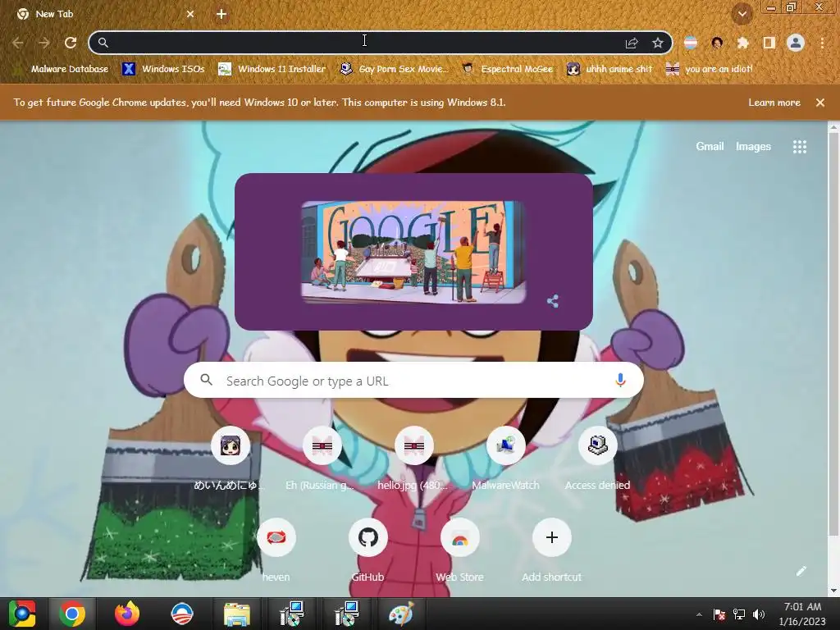This screenshot has height=630, width=840.
Task: Open the Images link
Action: click(x=753, y=146)
